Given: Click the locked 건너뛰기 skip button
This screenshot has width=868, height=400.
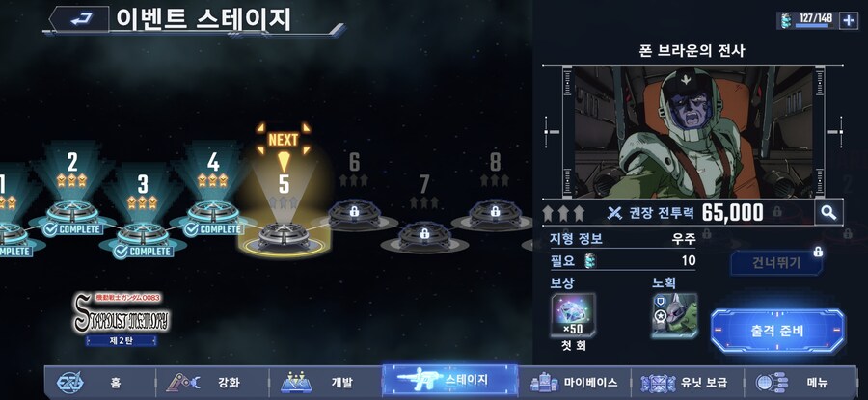Looking at the screenshot, I should 776,263.
